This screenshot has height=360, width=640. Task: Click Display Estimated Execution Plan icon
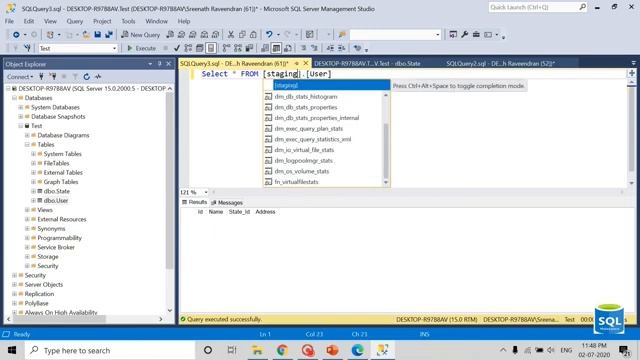point(188,48)
